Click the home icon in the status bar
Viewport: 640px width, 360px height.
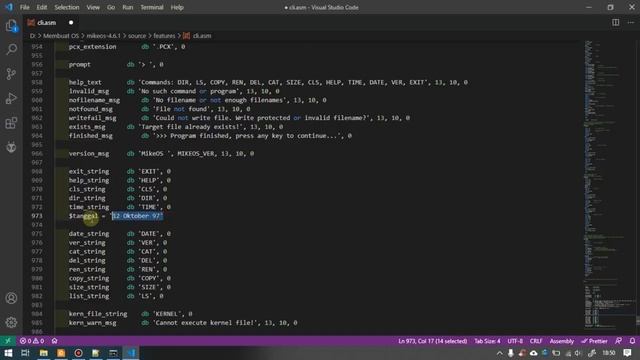point(54,341)
